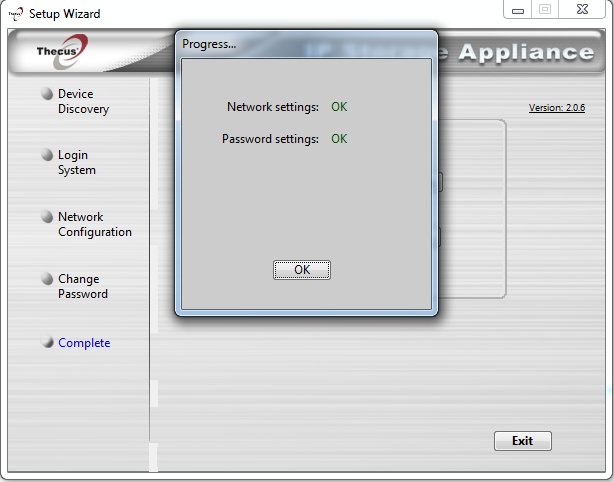The width and height of the screenshot is (614, 482).
Task: Click the Network settings OK status
Action: (339, 106)
